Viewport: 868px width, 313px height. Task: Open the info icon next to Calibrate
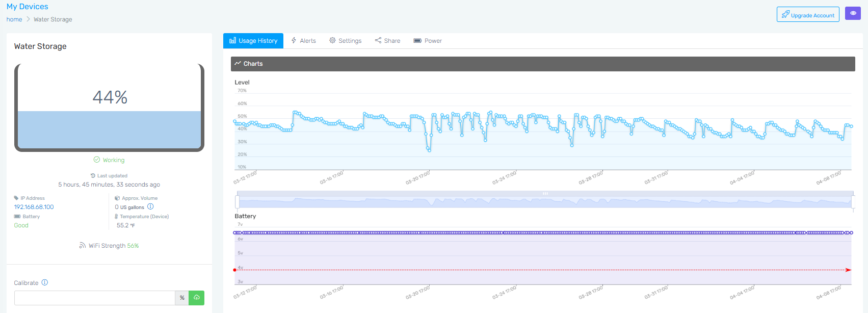(x=45, y=282)
